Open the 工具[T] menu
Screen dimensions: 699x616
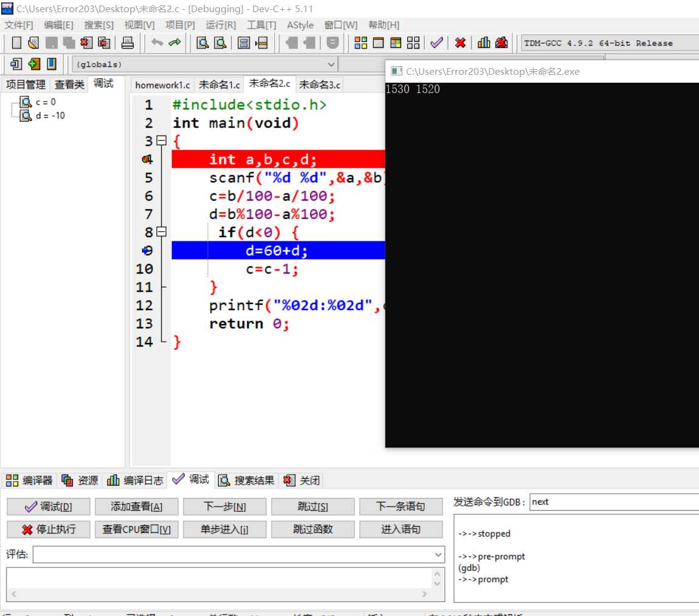pyautogui.click(x=262, y=25)
